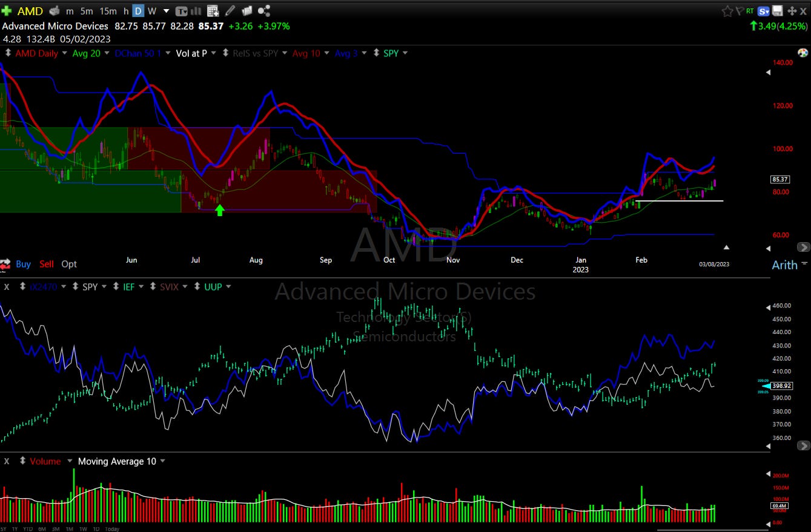Click the Buy button
Image resolution: width=811 pixels, height=532 pixels.
(x=23, y=264)
